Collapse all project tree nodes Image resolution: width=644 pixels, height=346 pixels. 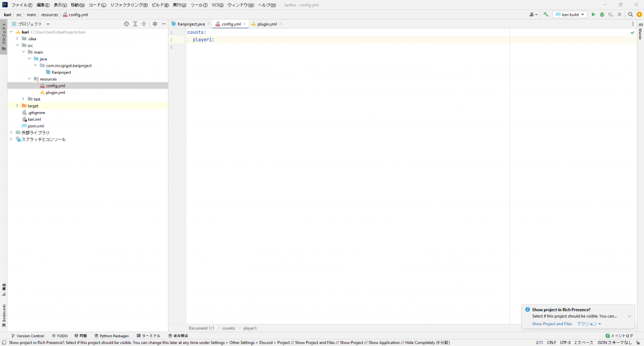pos(143,24)
